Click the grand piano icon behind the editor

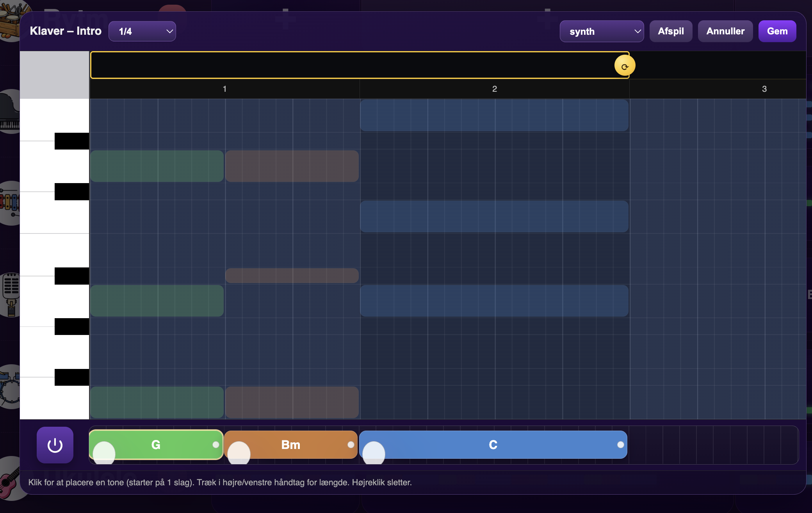pos(10,112)
